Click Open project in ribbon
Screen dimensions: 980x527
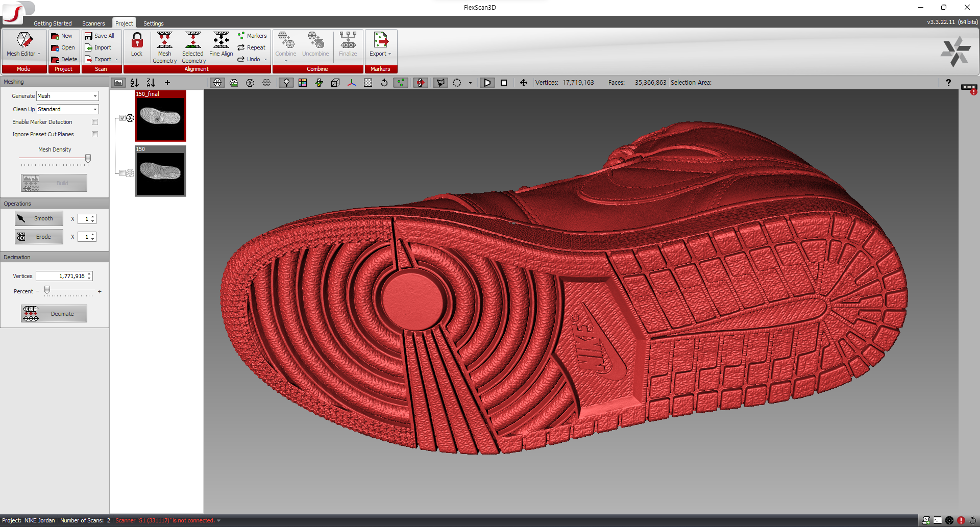[63, 47]
